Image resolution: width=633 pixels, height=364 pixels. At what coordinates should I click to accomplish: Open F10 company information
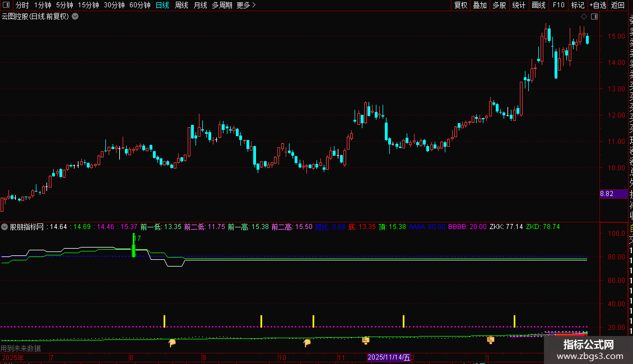(558, 5)
